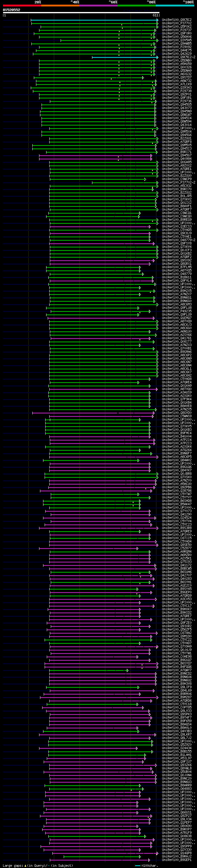
Task: Select hit label UniRef100_O48779-2
Action: point(179,240)
